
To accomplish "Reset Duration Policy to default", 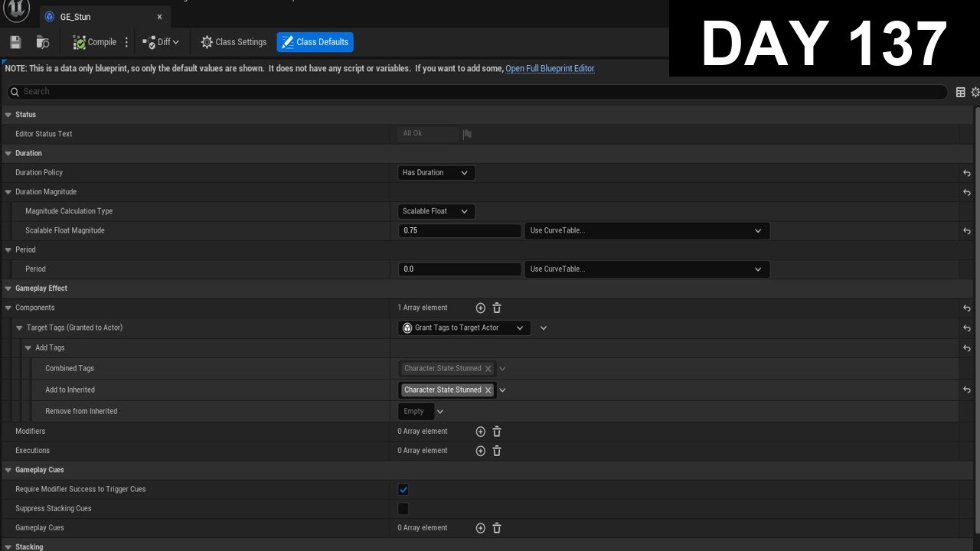I will click(967, 173).
